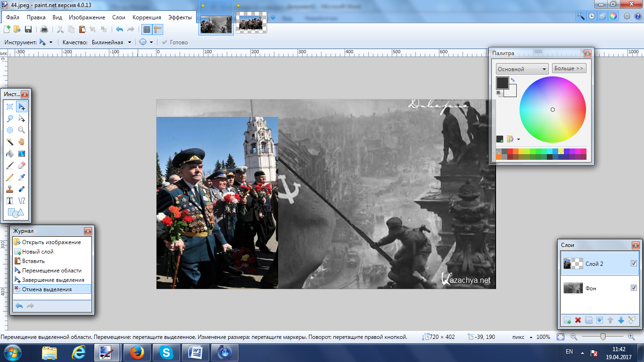Select the Magic Wand tool

coord(9,142)
